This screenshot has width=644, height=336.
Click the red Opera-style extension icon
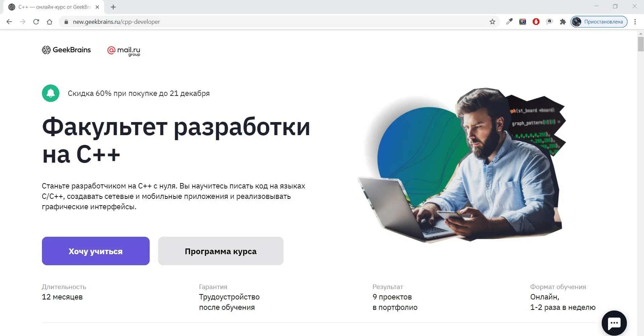[536, 22]
